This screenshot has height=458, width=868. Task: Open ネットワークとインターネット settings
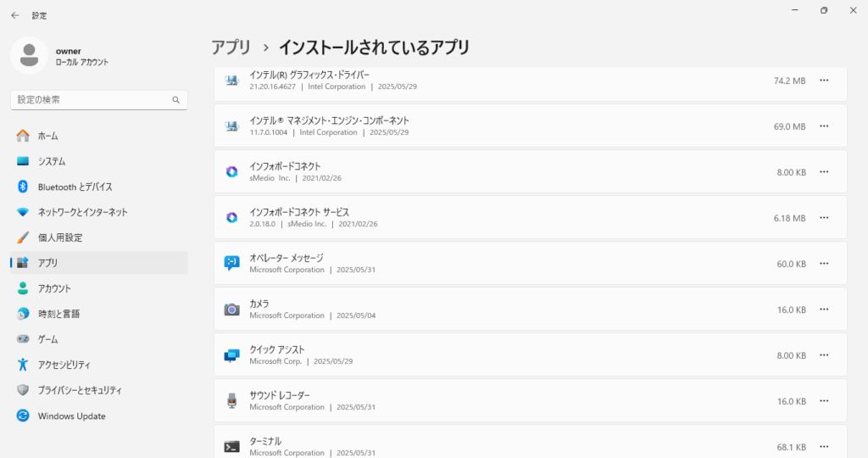pyautogui.click(x=99, y=212)
